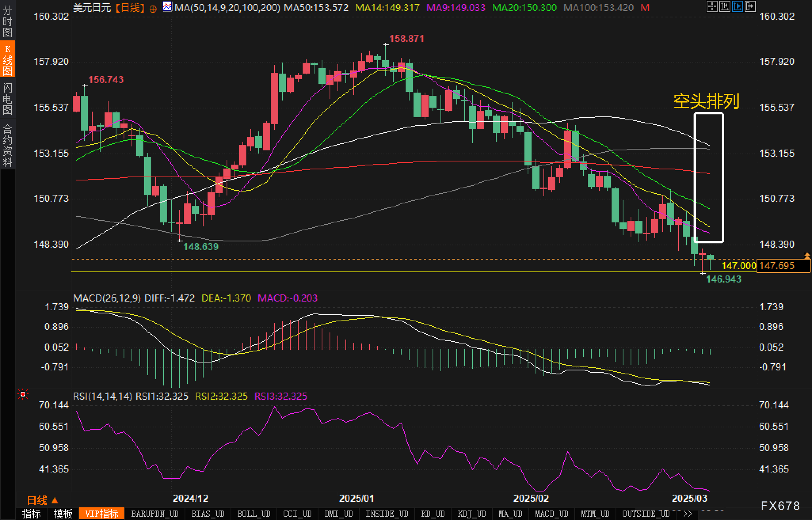Click the red M label after MA100
812x520 pixels.
coord(645,8)
